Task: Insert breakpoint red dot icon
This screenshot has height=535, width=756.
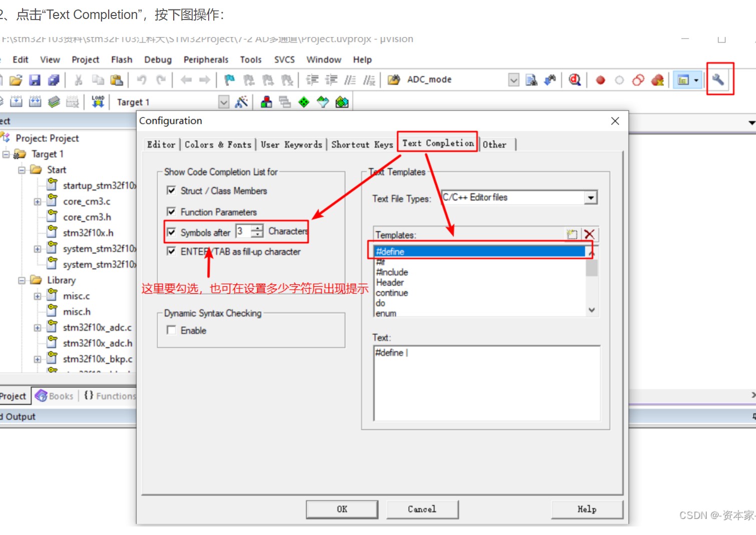Action: point(600,80)
